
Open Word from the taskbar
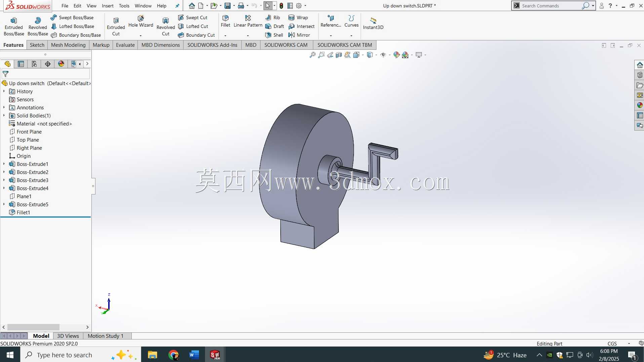pyautogui.click(x=194, y=355)
